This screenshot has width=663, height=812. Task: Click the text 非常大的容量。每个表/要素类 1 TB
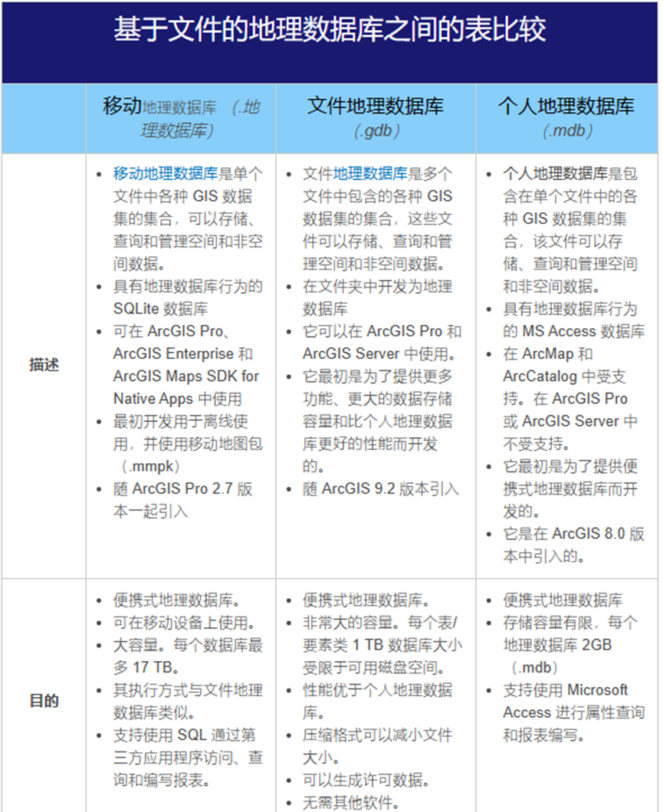(x=382, y=634)
